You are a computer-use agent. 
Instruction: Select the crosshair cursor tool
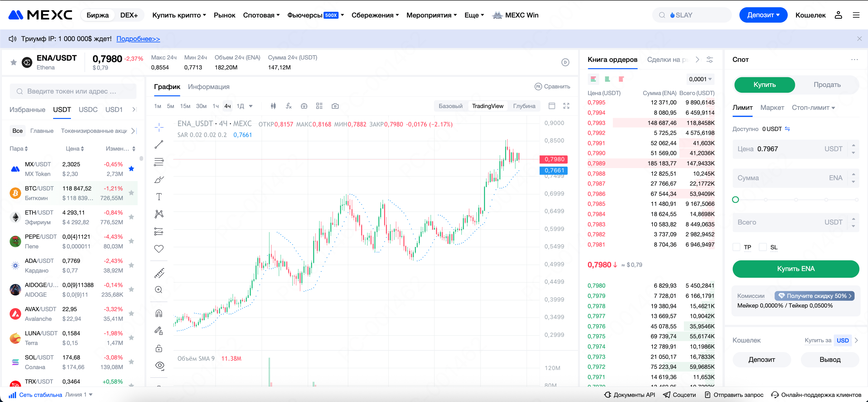(159, 127)
